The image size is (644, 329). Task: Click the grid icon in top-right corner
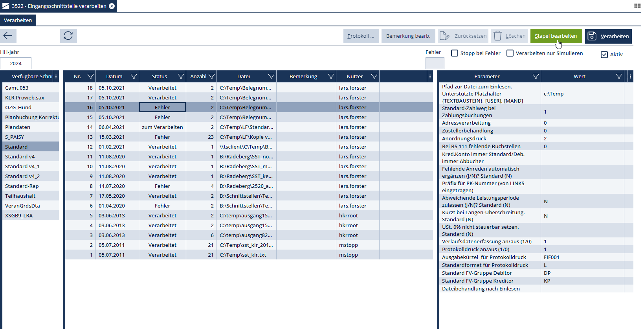[x=637, y=6]
